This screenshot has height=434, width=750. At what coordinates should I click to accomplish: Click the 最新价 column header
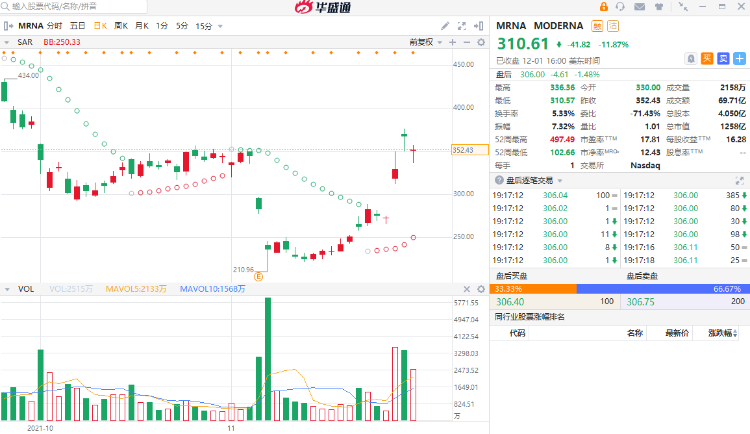pos(677,333)
